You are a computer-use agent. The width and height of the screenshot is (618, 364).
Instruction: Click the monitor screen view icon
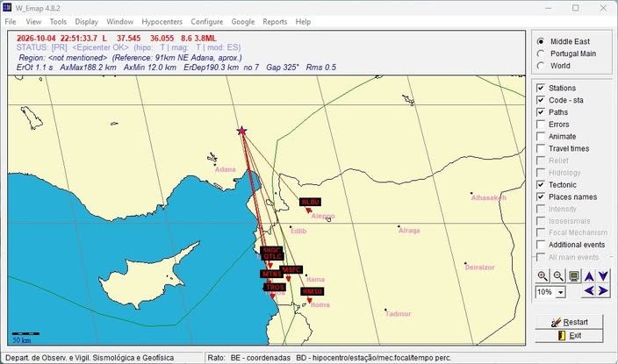tap(574, 276)
